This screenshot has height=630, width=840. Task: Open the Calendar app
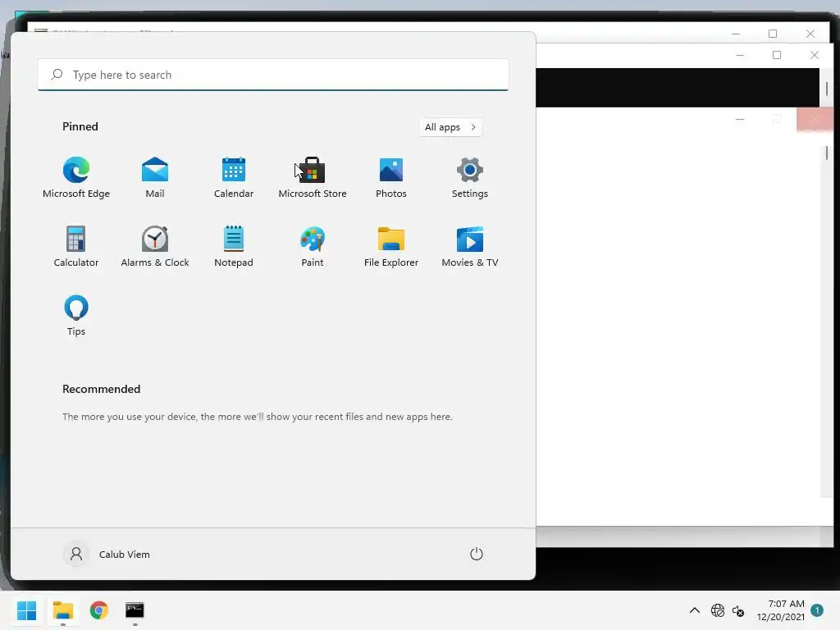(x=234, y=178)
